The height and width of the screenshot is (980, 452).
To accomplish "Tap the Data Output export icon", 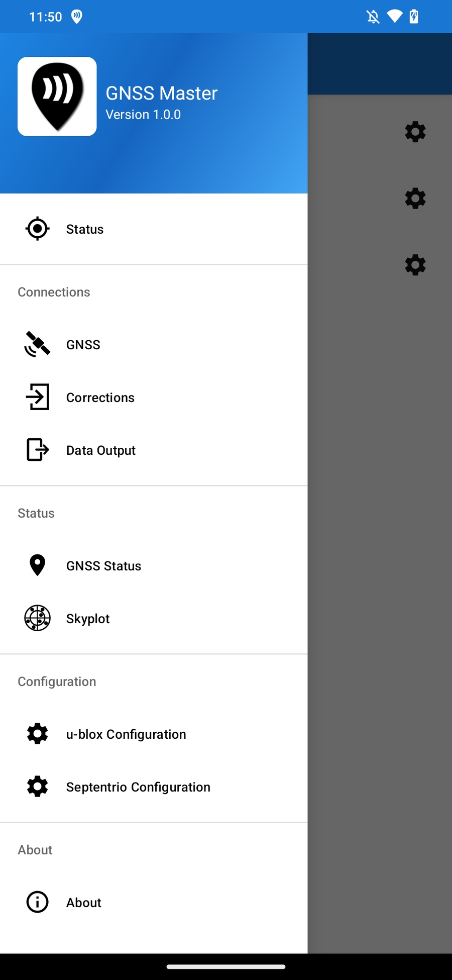I will [x=38, y=450].
